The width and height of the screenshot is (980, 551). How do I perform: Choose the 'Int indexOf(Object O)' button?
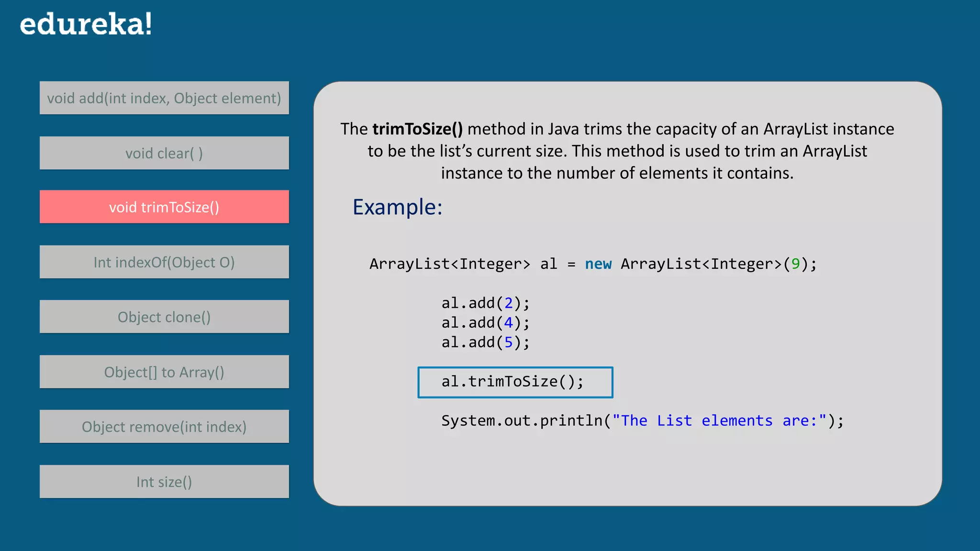click(x=164, y=262)
